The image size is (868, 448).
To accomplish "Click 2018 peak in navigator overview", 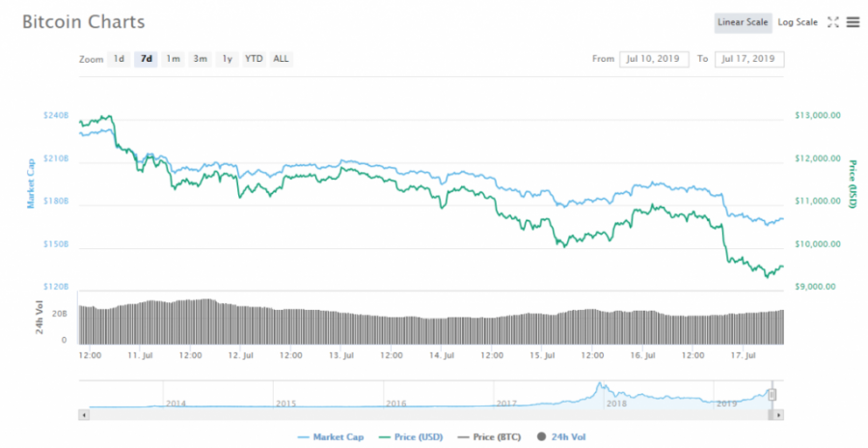I will 599,384.
